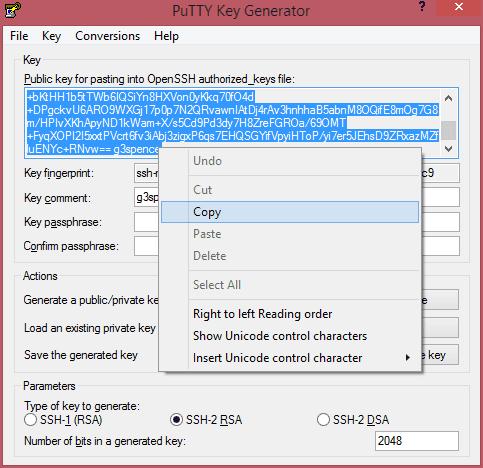
Task: Close the PuTTY Key Generator window
Action: click(459, 7)
